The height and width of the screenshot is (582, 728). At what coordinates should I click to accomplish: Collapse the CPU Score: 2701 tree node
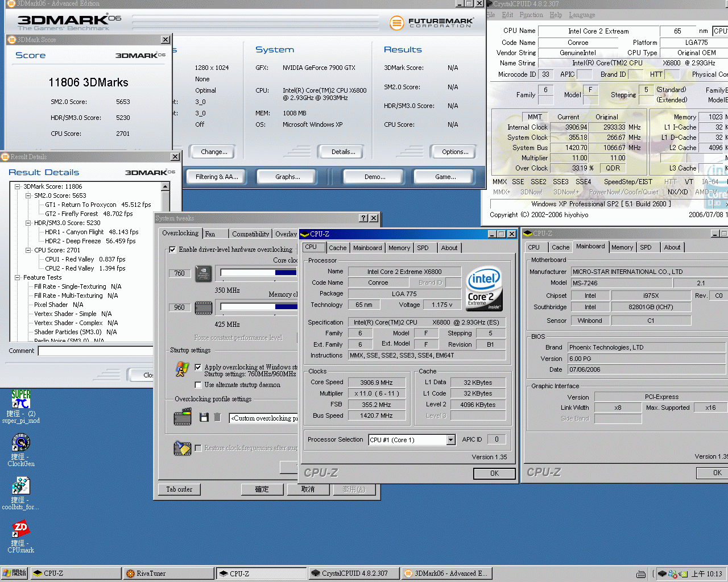coord(28,250)
